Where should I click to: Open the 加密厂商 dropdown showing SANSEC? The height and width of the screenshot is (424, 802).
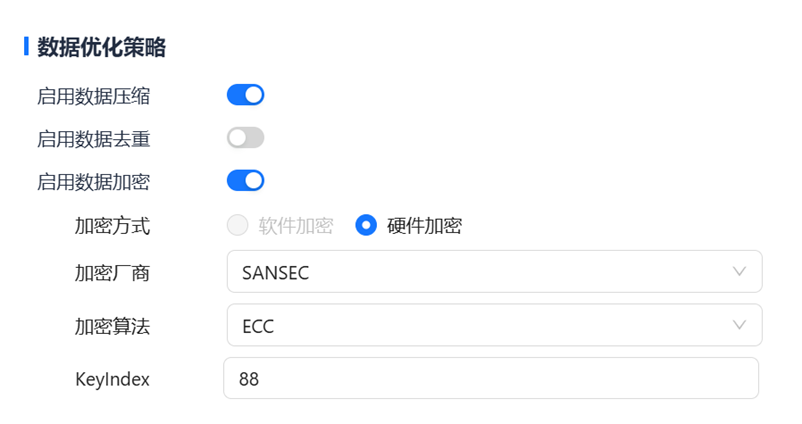point(480,272)
